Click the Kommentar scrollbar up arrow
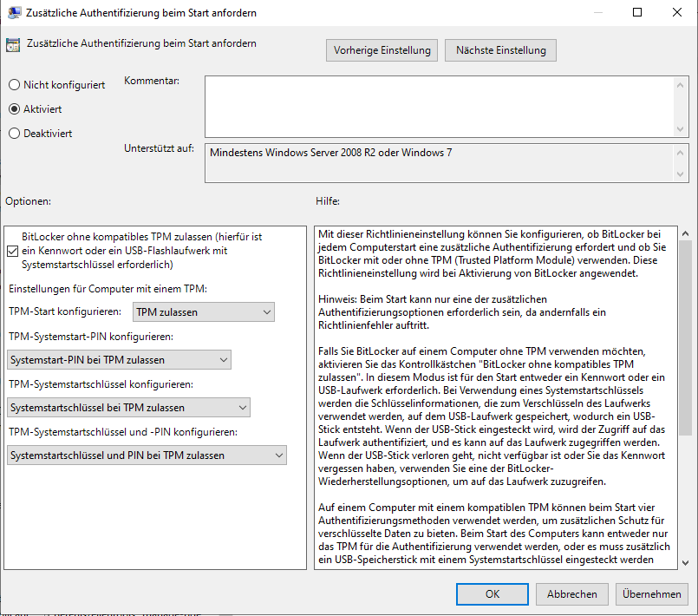This screenshot has width=698, height=616. click(680, 85)
